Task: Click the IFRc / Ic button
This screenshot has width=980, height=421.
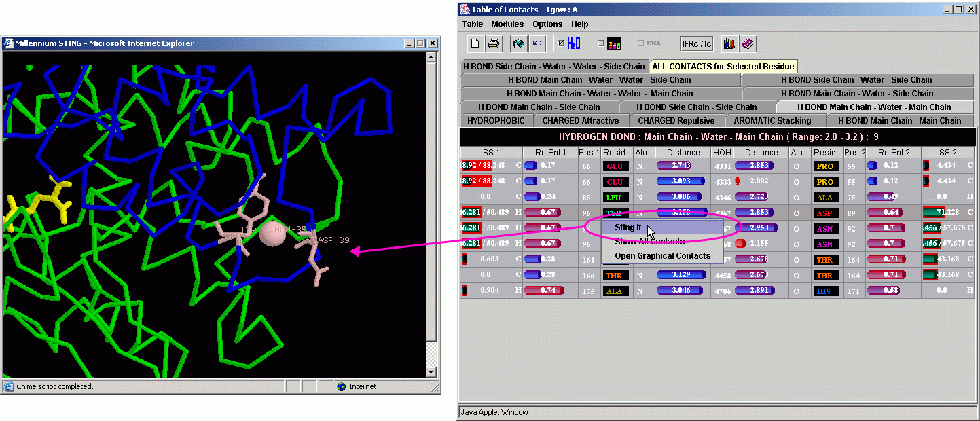Action: pos(697,43)
